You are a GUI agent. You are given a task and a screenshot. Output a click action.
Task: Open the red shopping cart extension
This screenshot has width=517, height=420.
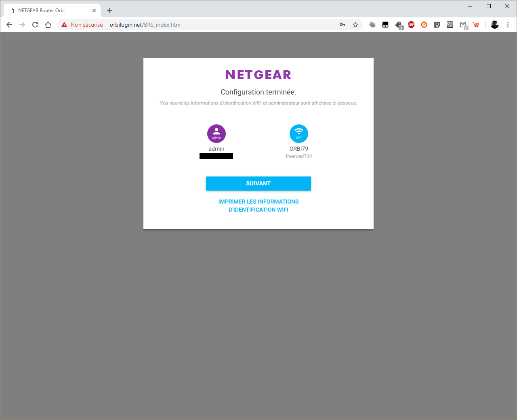(476, 25)
